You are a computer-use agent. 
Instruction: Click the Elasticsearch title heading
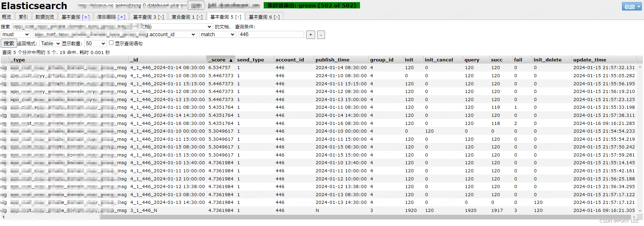[34, 6]
